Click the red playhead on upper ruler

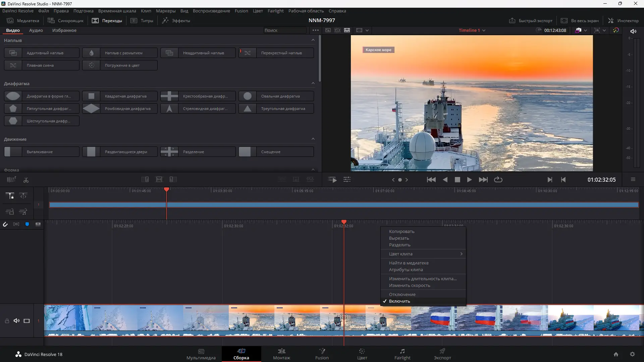166,190
